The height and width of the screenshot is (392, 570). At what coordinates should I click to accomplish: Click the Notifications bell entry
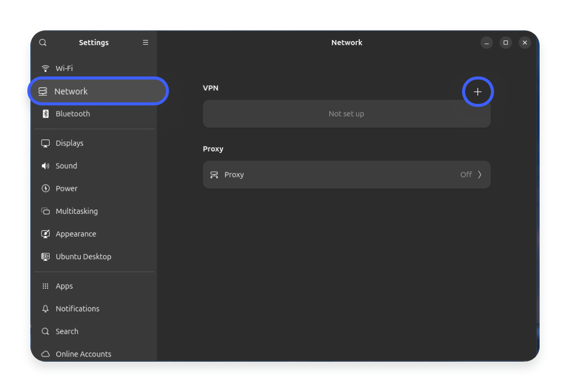pyautogui.click(x=77, y=308)
